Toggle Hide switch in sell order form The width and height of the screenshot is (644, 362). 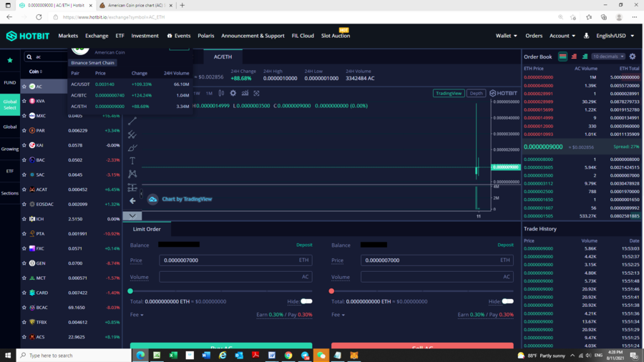(507, 301)
